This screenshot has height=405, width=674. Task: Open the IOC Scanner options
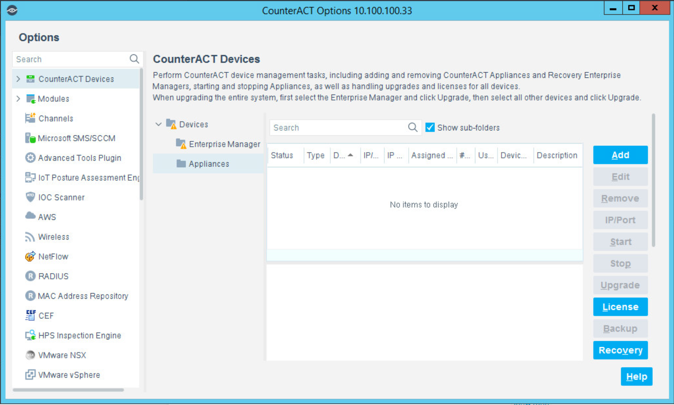pos(61,197)
